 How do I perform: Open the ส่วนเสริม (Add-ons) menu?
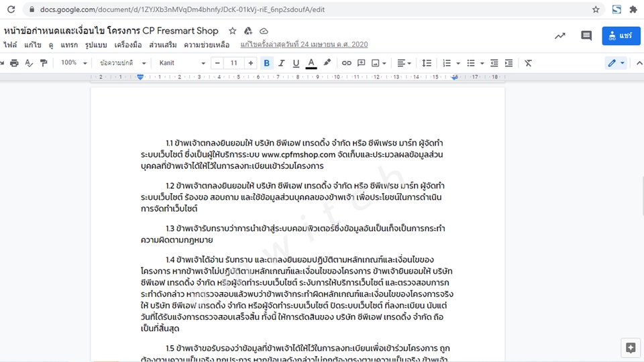[163, 45]
